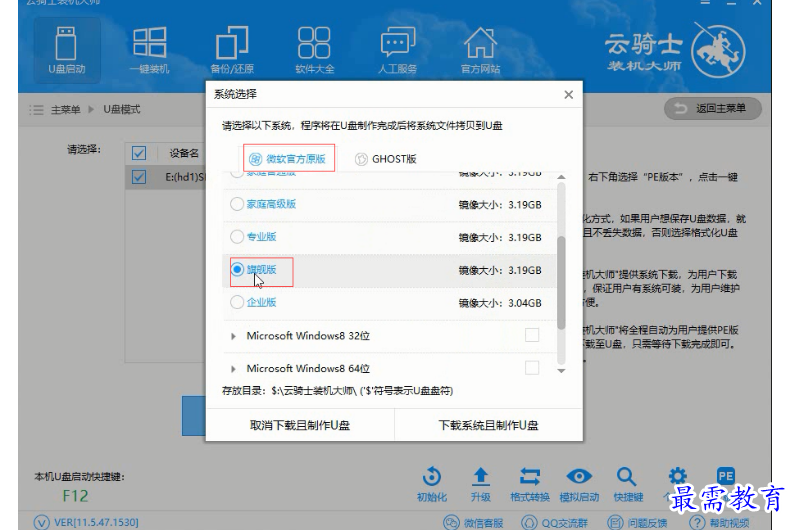Click the system list scroll-down arrow
This screenshot has height=530, width=793.
coord(561,371)
